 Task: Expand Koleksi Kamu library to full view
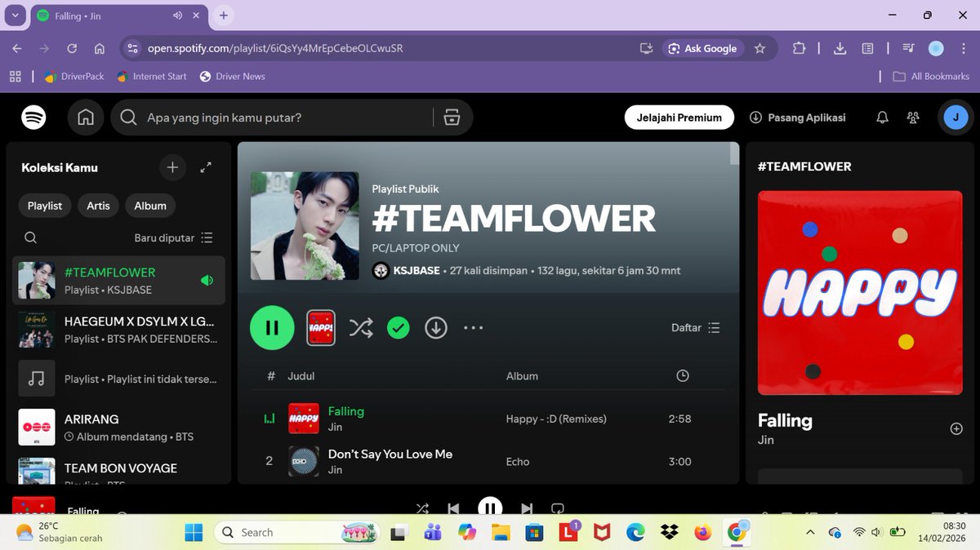[206, 167]
